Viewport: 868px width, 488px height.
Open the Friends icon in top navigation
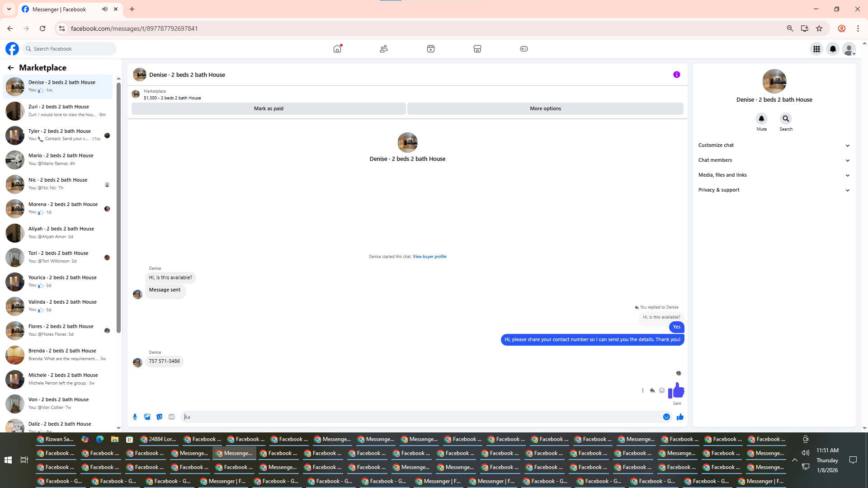[x=384, y=49]
